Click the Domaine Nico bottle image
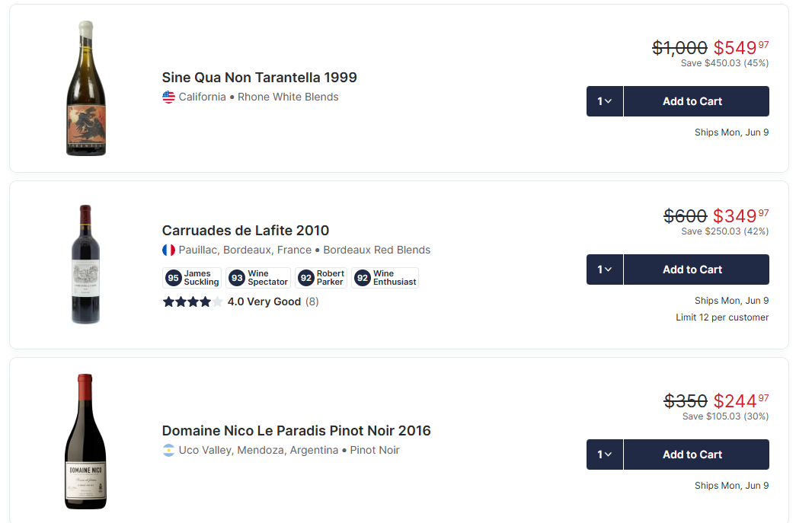The width and height of the screenshot is (812, 523). 86,442
